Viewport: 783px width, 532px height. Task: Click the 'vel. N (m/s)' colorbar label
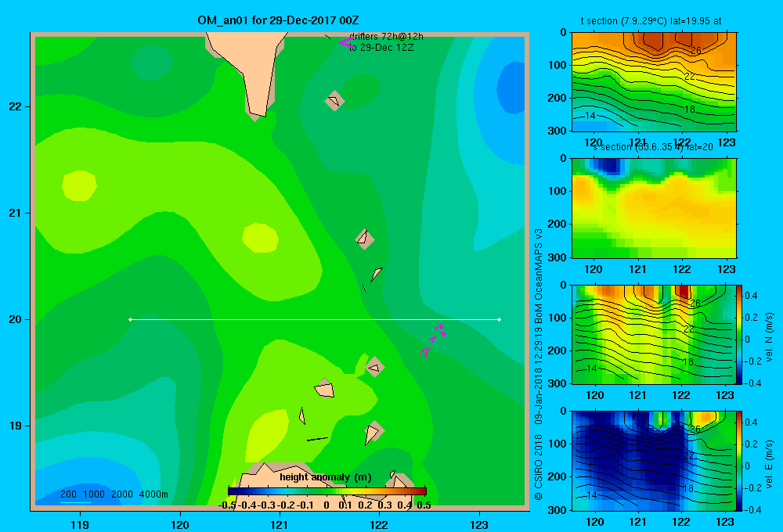(x=769, y=337)
